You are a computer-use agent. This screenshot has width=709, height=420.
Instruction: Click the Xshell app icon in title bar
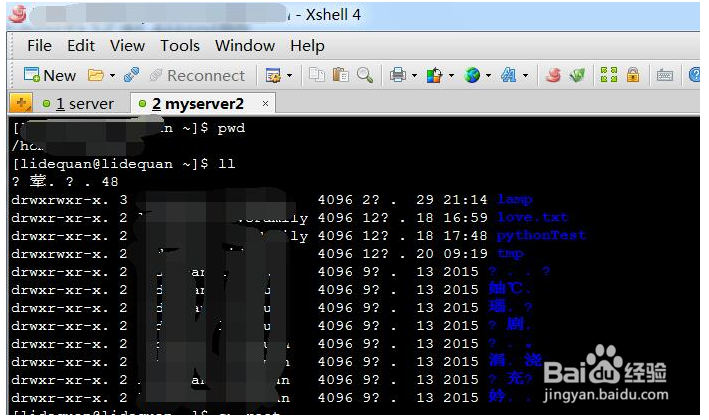click(x=19, y=14)
